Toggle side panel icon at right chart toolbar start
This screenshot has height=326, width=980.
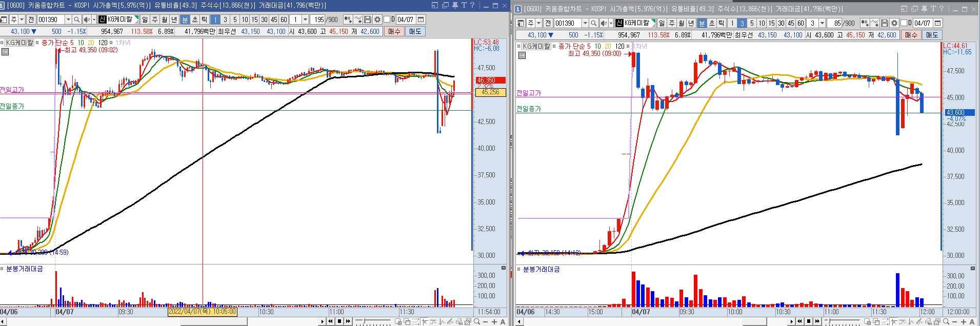[521, 23]
